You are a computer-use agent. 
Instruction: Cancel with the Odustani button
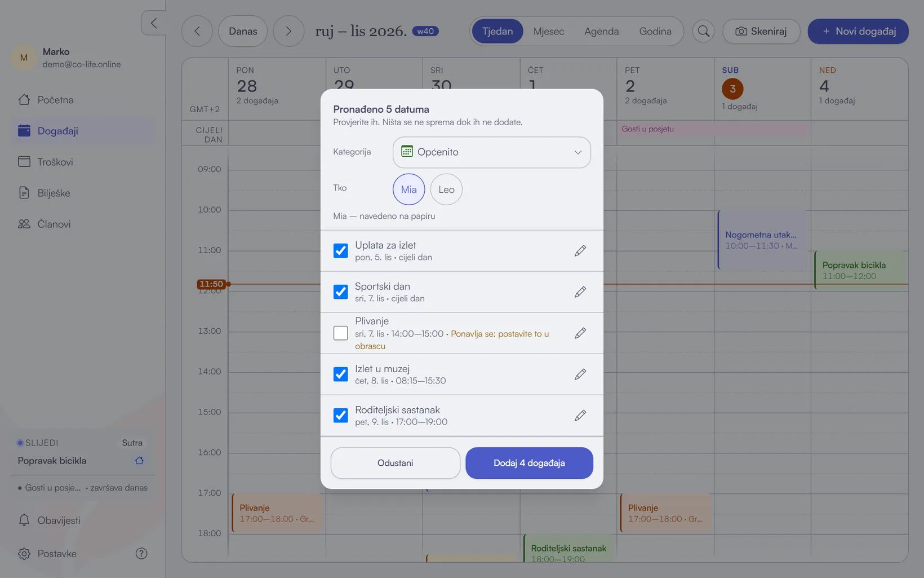pyautogui.click(x=395, y=463)
